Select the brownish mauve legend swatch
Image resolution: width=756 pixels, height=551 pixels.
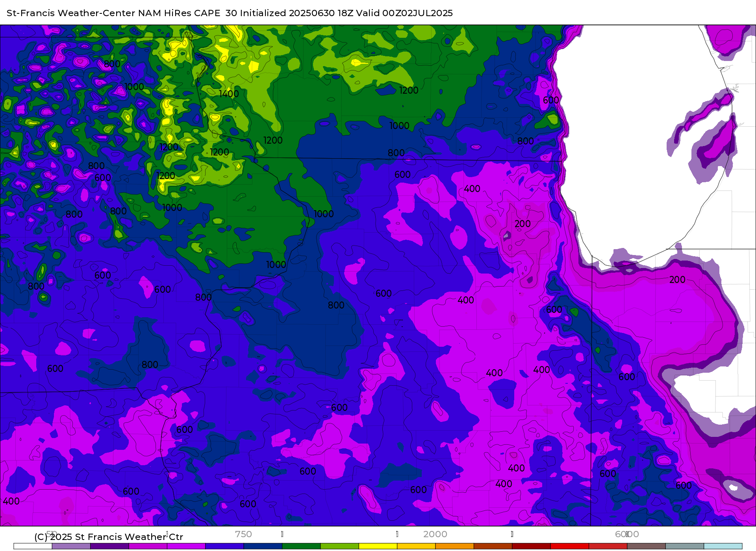pos(647,546)
